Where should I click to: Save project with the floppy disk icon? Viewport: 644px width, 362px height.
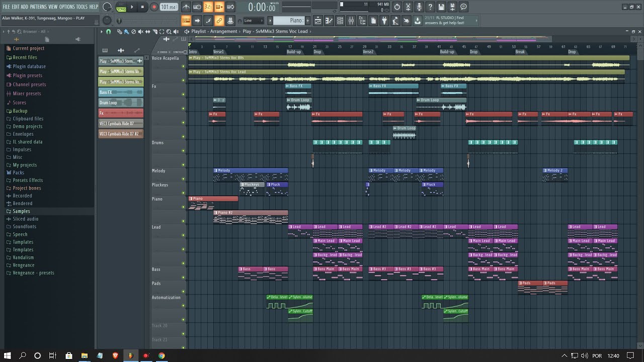441,7
